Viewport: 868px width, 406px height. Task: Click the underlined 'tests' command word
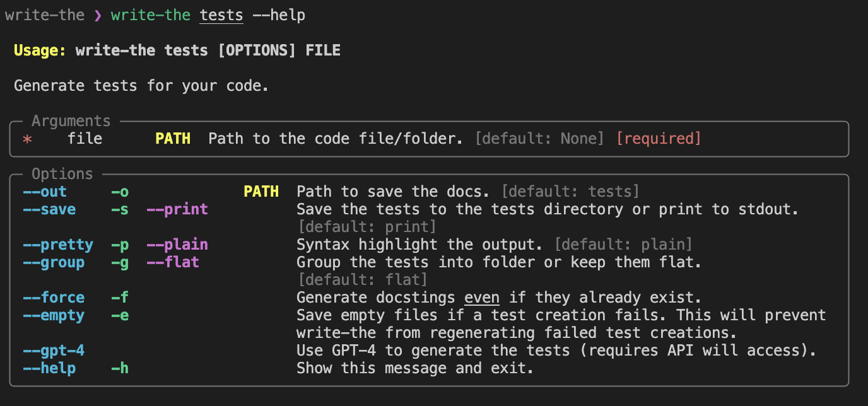(x=221, y=15)
